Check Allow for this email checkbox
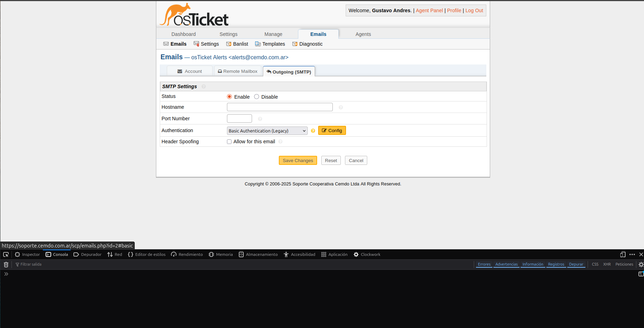This screenshot has height=328, width=644. [x=229, y=142]
